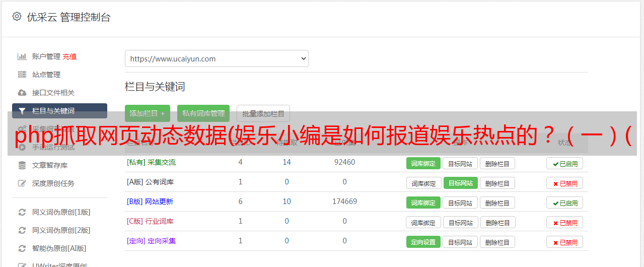Open the [C版] 行业词库 column link
644x267 pixels.
(x=150, y=221)
